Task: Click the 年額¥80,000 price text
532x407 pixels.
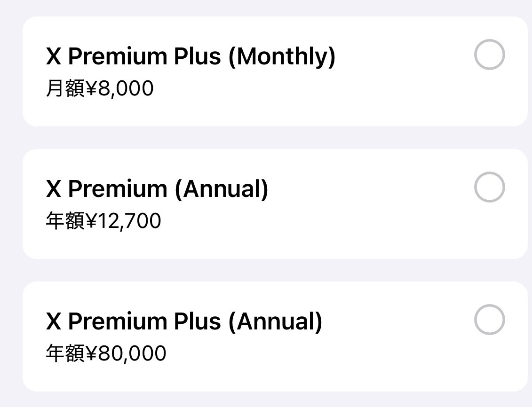Action: (106, 353)
